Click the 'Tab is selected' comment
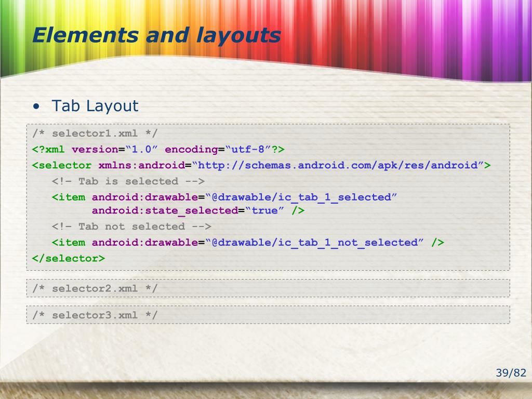Viewport: 532px width, 399px height. [x=128, y=181]
